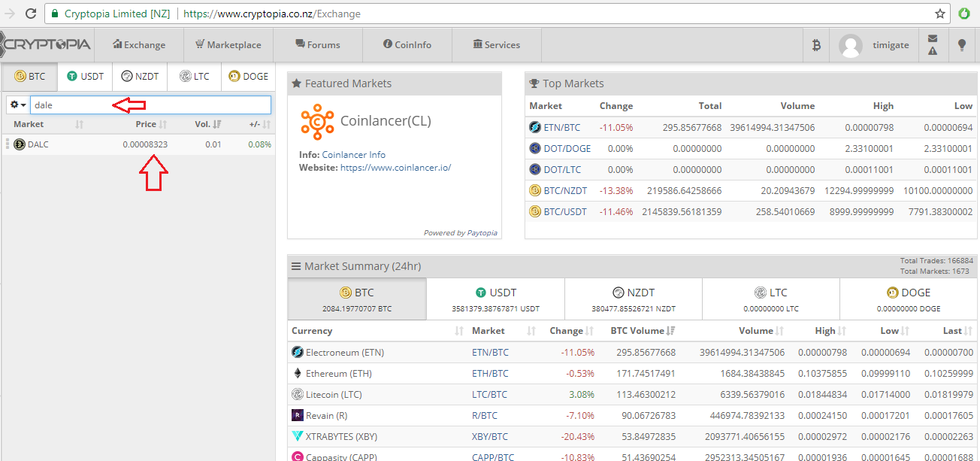The image size is (980, 461).
Task: Reload the page with the refresh button
Action: (x=31, y=14)
